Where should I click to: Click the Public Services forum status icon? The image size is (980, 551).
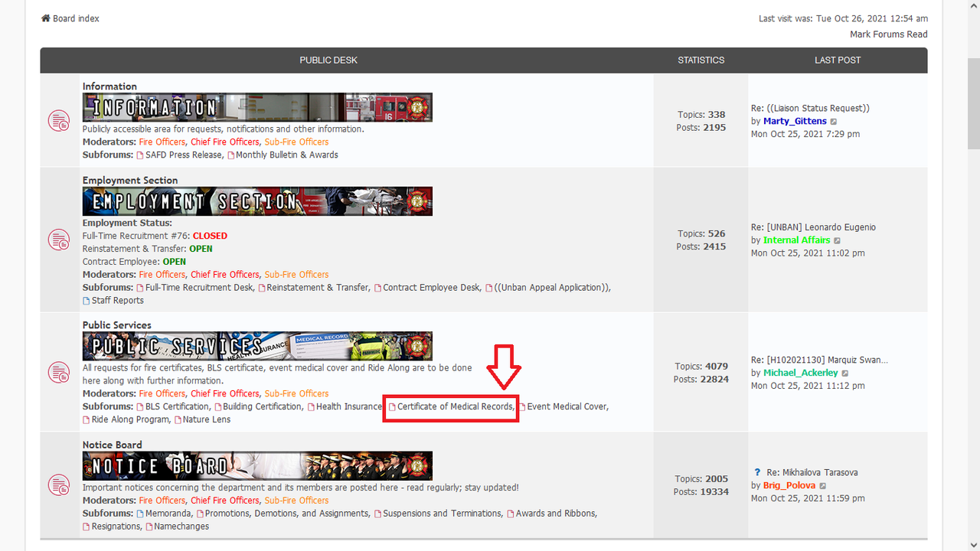click(x=59, y=373)
